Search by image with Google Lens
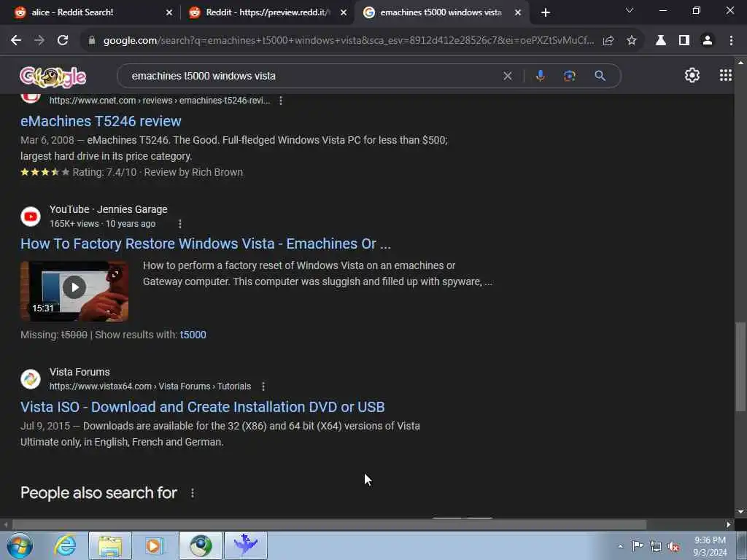The height and width of the screenshot is (560, 747). 570,76
